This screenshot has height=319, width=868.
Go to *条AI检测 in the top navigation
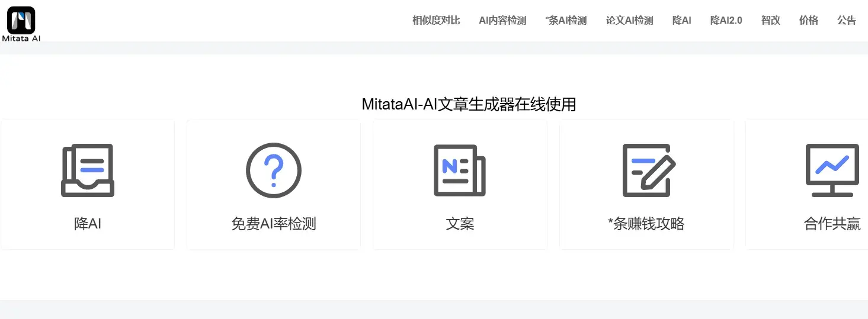click(566, 21)
